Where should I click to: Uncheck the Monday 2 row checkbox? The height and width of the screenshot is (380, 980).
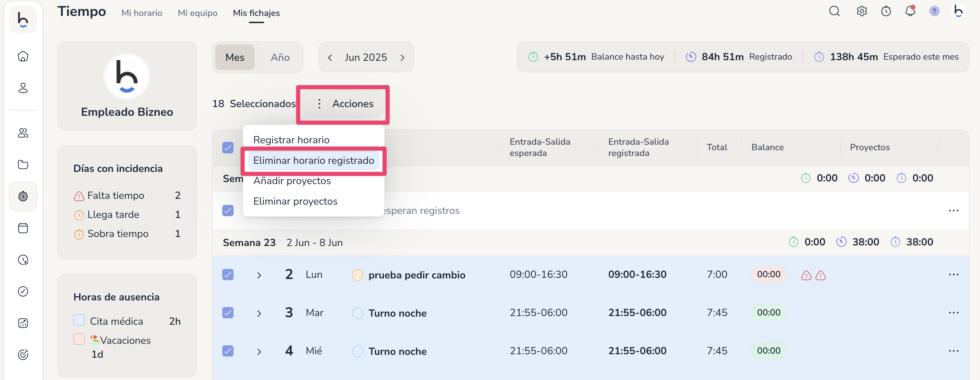[x=228, y=274]
